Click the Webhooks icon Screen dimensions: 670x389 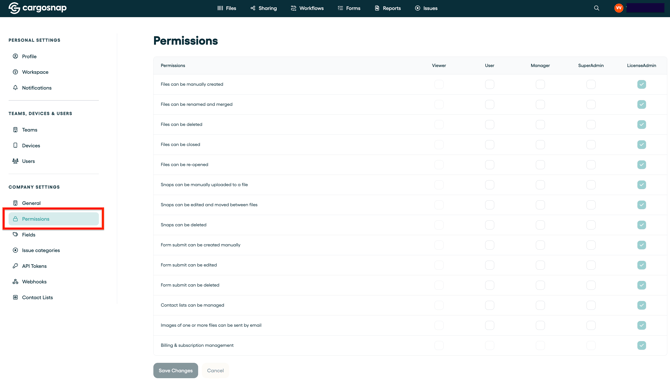[15, 282]
